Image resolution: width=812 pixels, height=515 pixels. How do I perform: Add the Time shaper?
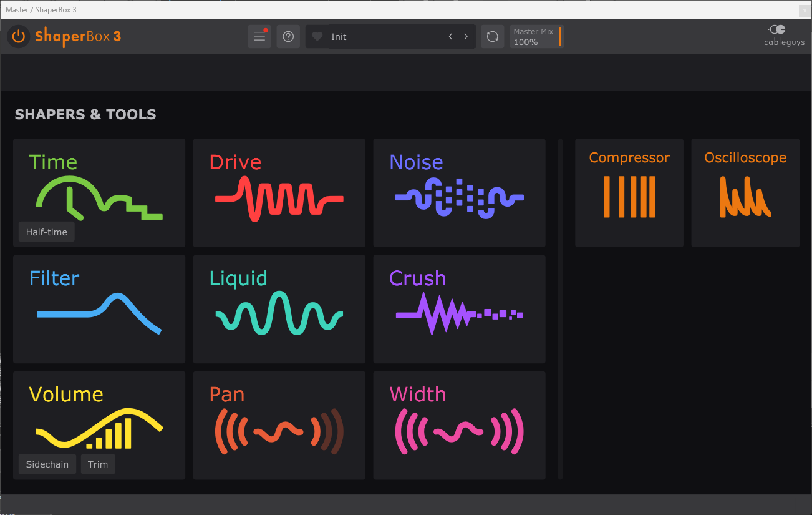(99, 193)
